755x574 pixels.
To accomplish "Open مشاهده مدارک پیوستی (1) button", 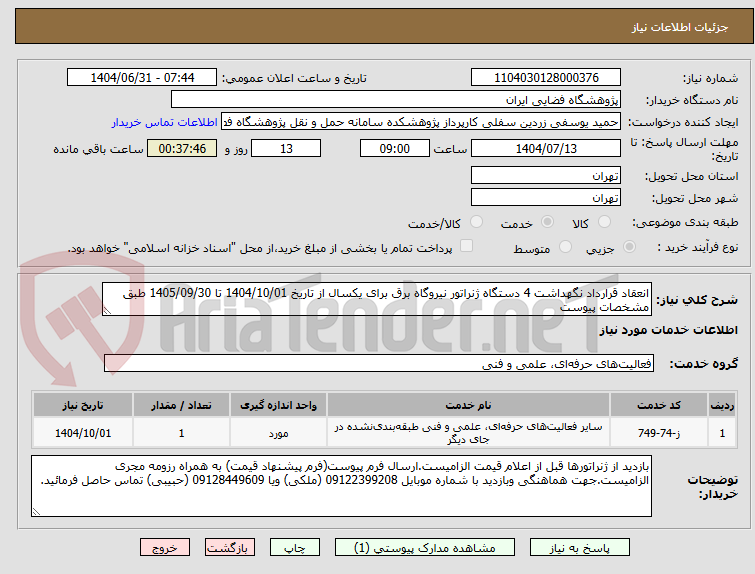I will [425, 548].
